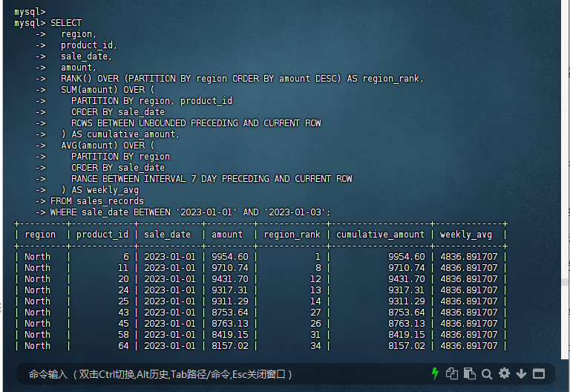570x392 pixels.
Task: Click the AS weekly_avg query line
Action: coord(100,190)
